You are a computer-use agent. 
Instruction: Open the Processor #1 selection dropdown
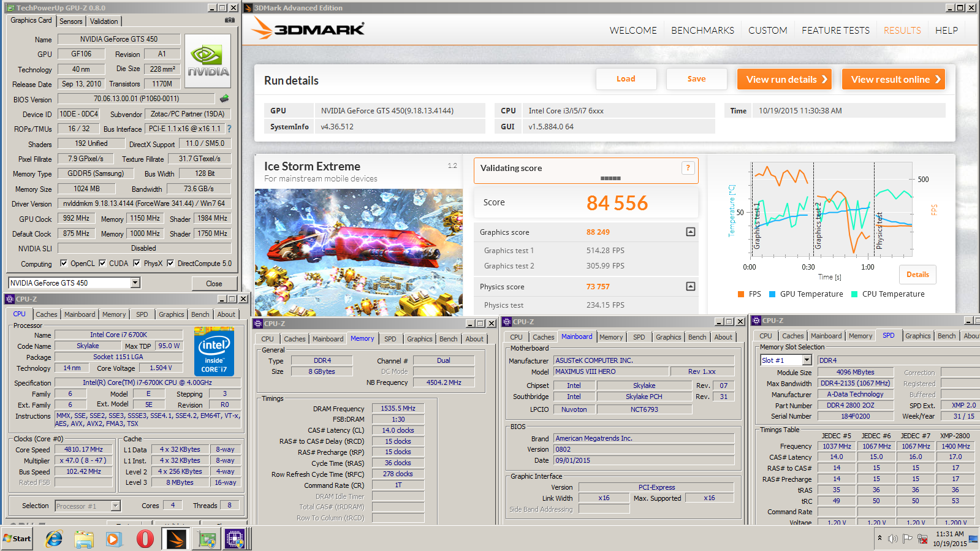[115, 506]
